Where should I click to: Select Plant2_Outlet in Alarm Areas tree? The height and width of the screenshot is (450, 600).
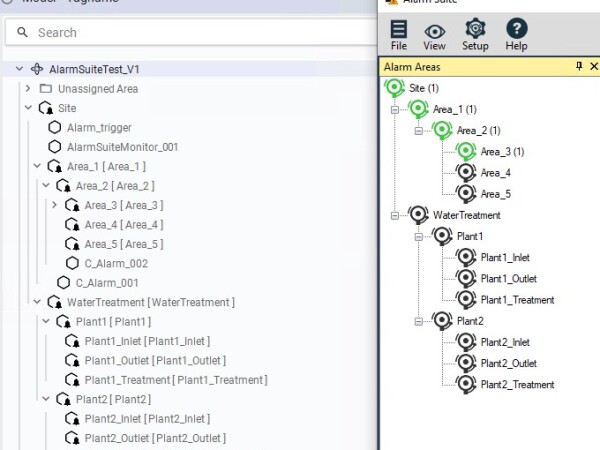pyautogui.click(x=509, y=364)
